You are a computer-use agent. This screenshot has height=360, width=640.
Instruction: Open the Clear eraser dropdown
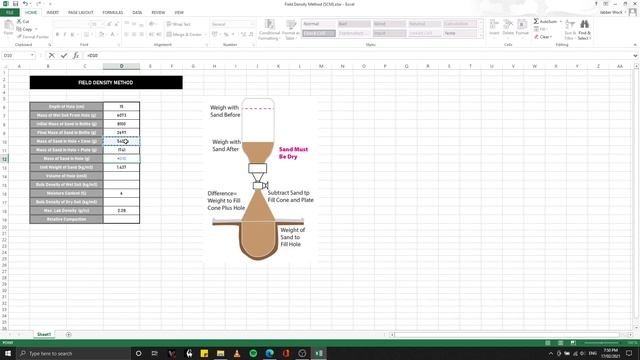point(544,37)
